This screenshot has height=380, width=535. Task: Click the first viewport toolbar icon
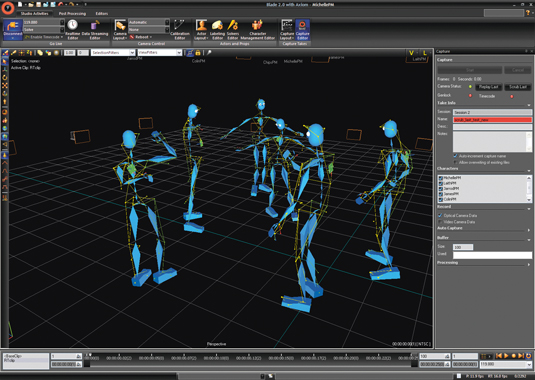[x=5, y=53]
